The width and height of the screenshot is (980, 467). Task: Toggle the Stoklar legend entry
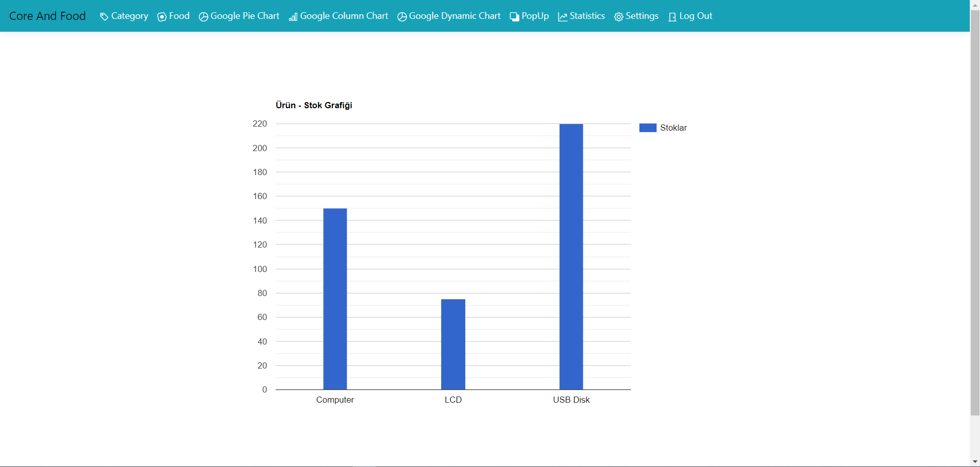click(673, 127)
